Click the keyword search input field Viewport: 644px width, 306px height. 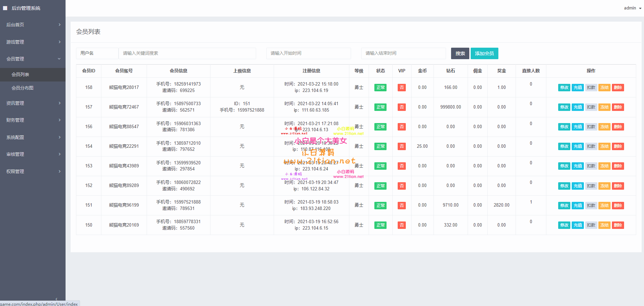tap(187, 53)
